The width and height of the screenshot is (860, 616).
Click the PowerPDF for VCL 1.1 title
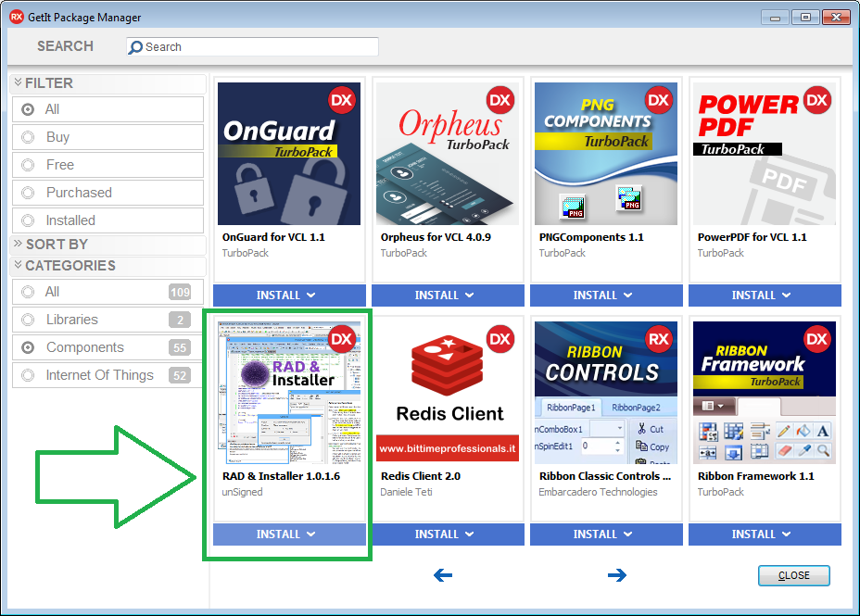pyautogui.click(x=752, y=237)
